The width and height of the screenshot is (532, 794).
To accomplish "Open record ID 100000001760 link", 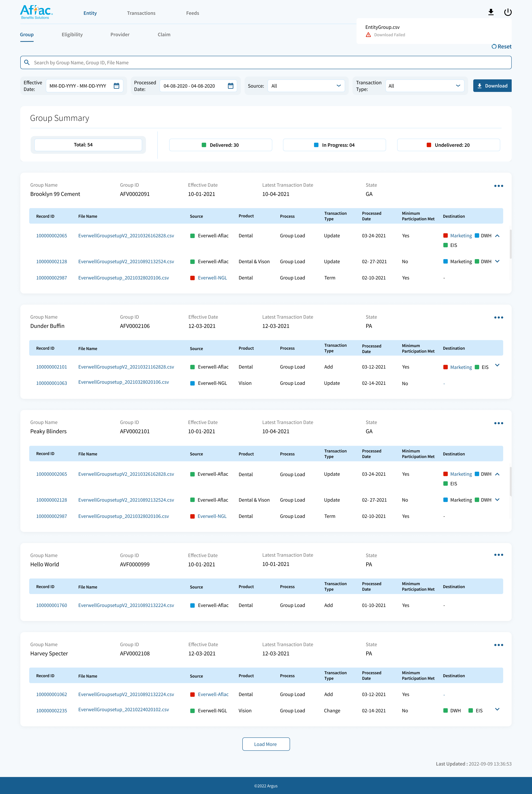I will coord(52,605).
